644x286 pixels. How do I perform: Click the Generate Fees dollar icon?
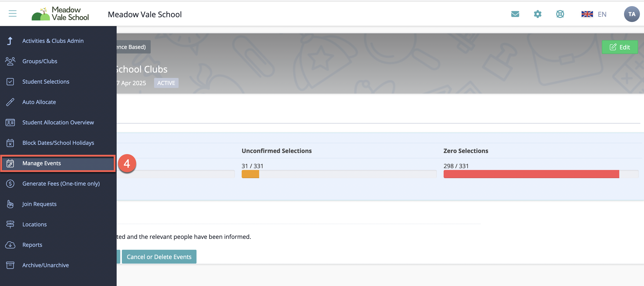tap(10, 184)
